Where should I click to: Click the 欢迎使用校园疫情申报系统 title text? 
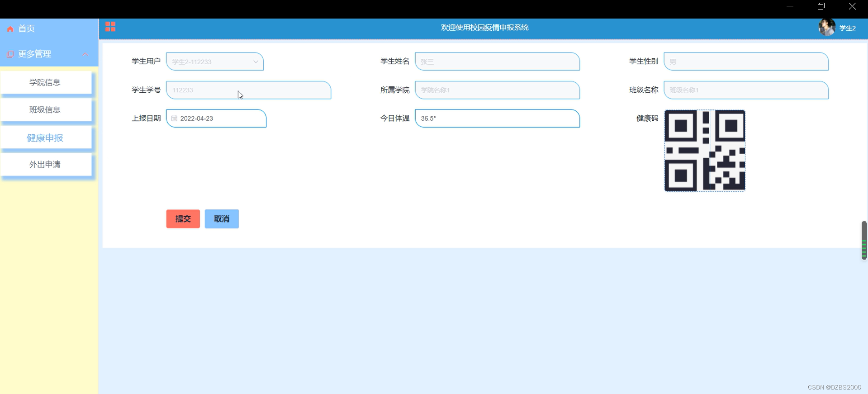pyautogui.click(x=484, y=28)
